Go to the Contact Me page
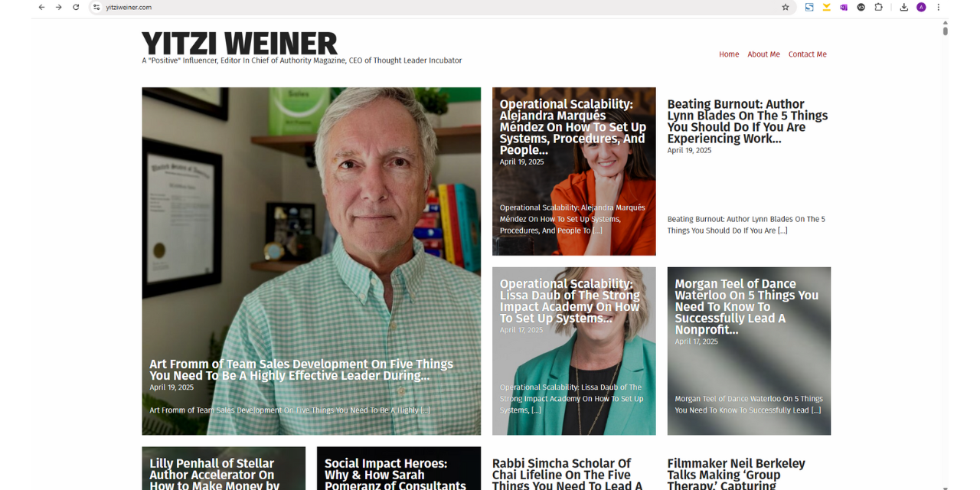Screen dimensions: 980x490 coord(808,54)
